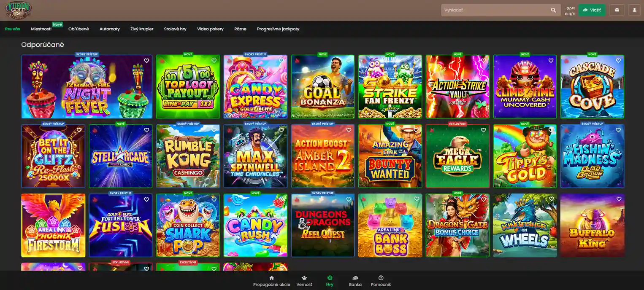Screen dimensions: 644x290
Task: Switch to Automaty tab
Action: pos(110,29)
